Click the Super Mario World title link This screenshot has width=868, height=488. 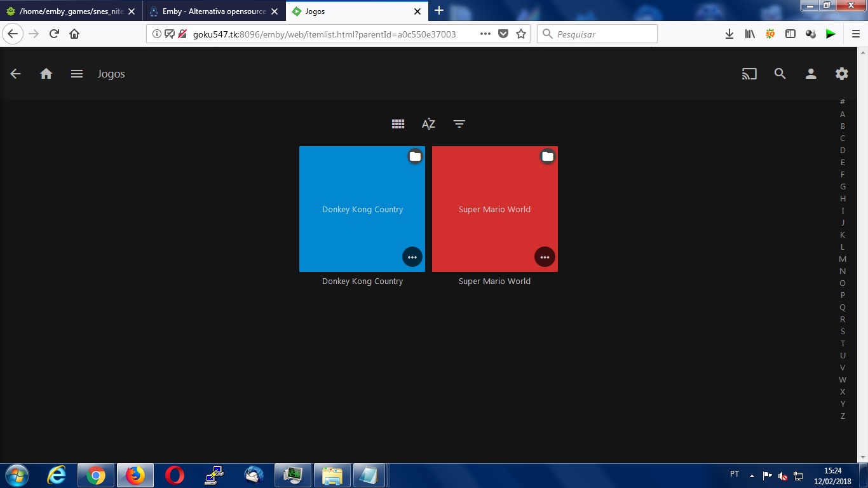coord(494,281)
